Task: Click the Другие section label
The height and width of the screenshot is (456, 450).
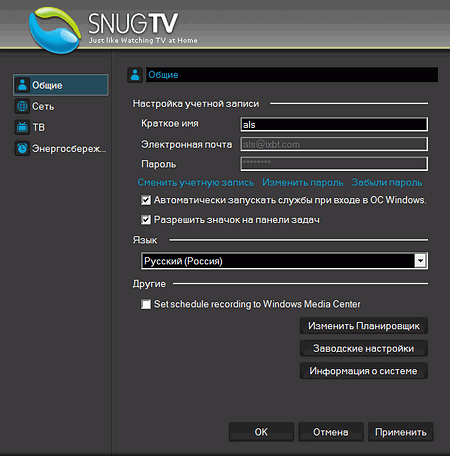Action: (x=149, y=284)
